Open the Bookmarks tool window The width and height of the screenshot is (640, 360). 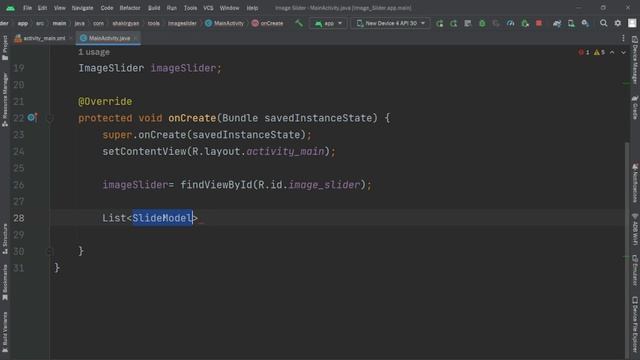[x=5, y=282]
